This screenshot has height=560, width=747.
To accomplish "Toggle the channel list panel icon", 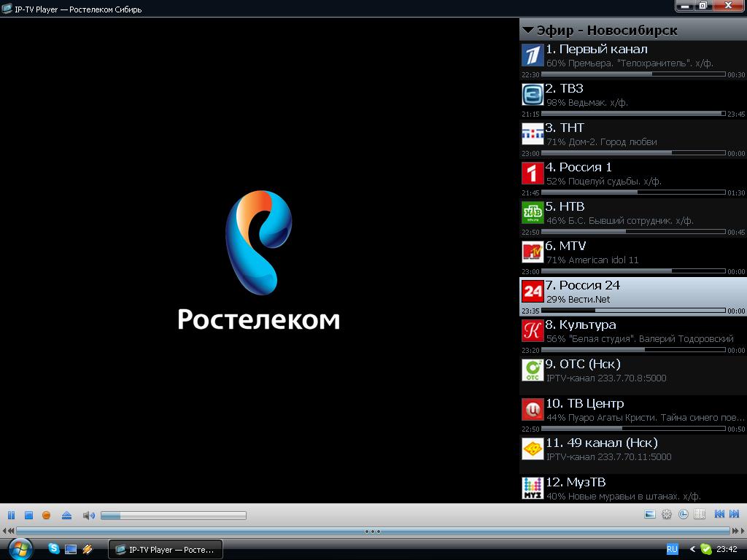I will pyautogui.click(x=700, y=514).
